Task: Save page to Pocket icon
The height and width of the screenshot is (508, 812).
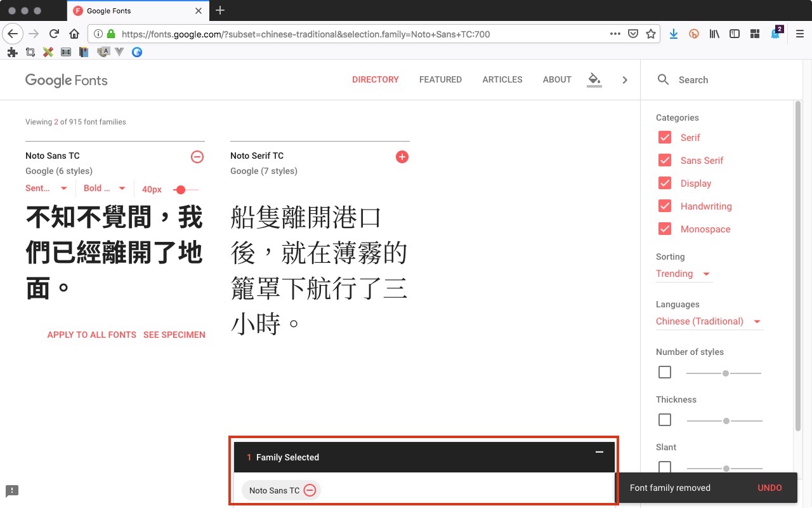Action: (x=632, y=34)
